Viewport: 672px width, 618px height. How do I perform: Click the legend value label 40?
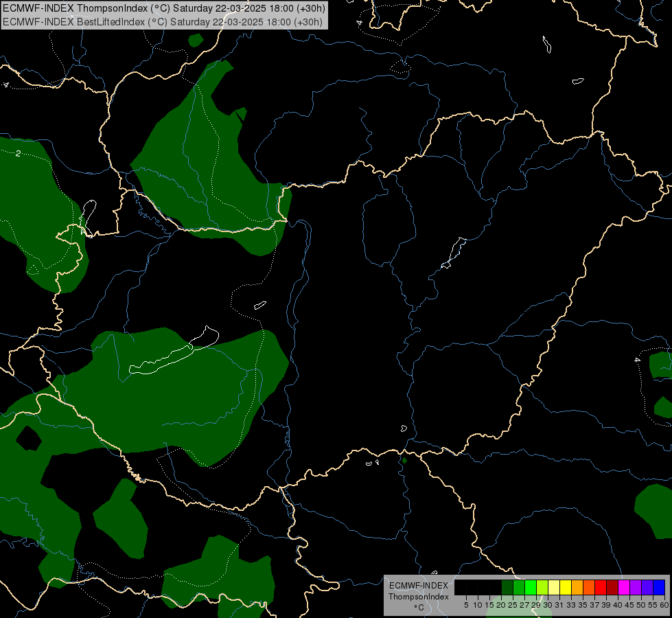coord(618,605)
